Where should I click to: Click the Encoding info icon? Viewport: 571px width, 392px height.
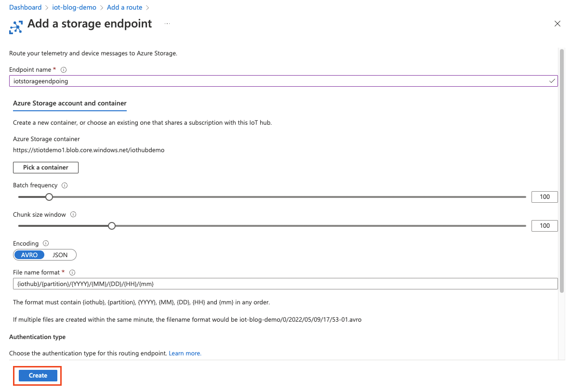click(45, 243)
